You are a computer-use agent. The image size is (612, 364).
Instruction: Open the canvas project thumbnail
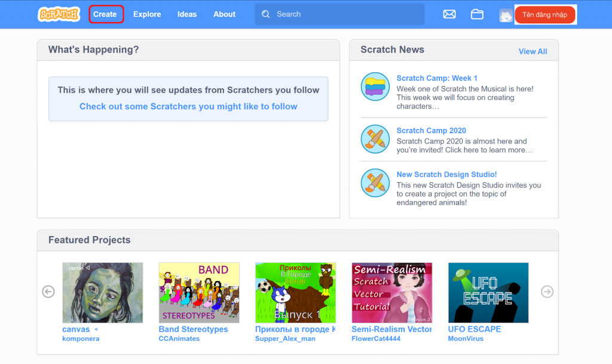coord(103,293)
